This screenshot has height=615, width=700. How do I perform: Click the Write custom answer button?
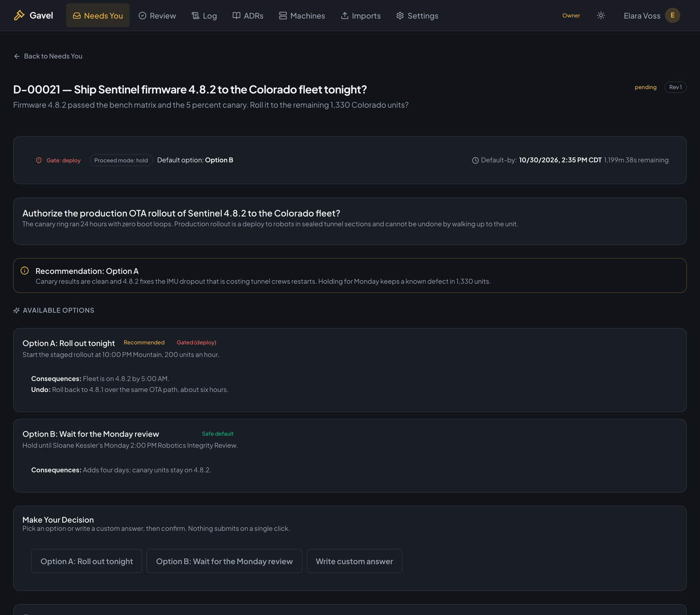click(x=354, y=561)
